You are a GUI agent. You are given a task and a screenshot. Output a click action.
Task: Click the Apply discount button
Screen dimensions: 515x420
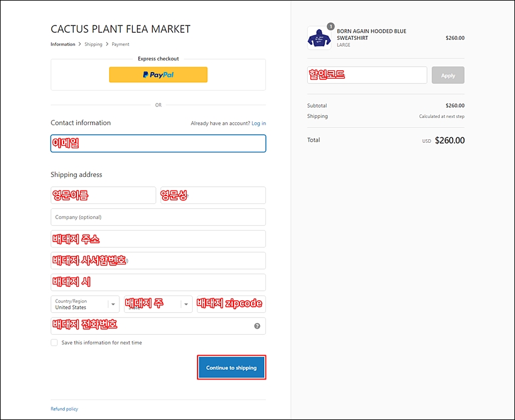(x=448, y=75)
